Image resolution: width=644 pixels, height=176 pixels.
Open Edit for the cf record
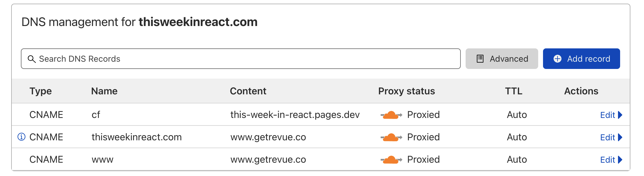(607, 115)
